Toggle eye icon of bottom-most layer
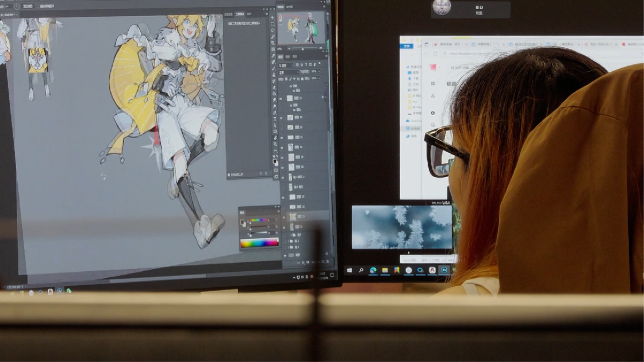Image resolution: width=644 pixels, height=362 pixels. pyautogui.click(x=285, y=255)
